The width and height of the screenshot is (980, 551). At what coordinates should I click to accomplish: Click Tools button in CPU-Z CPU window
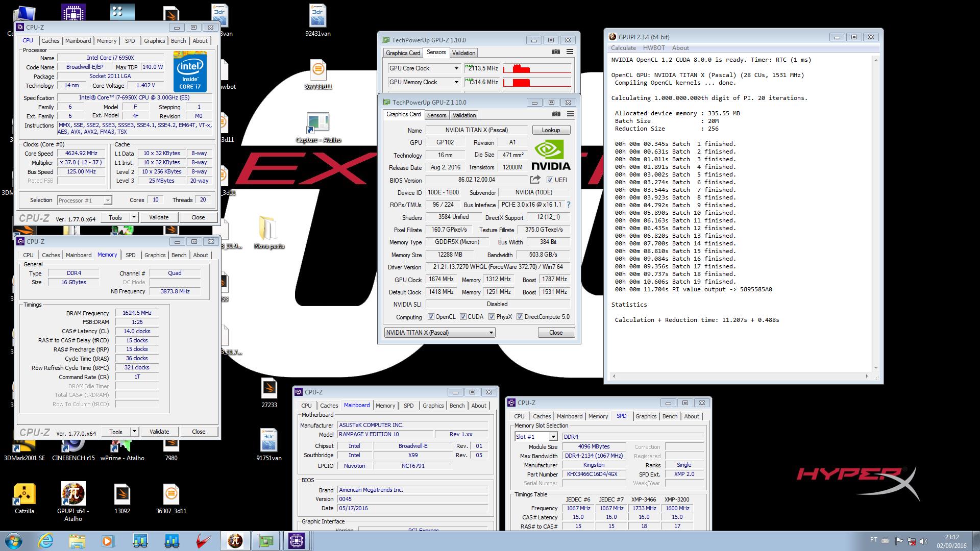[x=115, y=217]
